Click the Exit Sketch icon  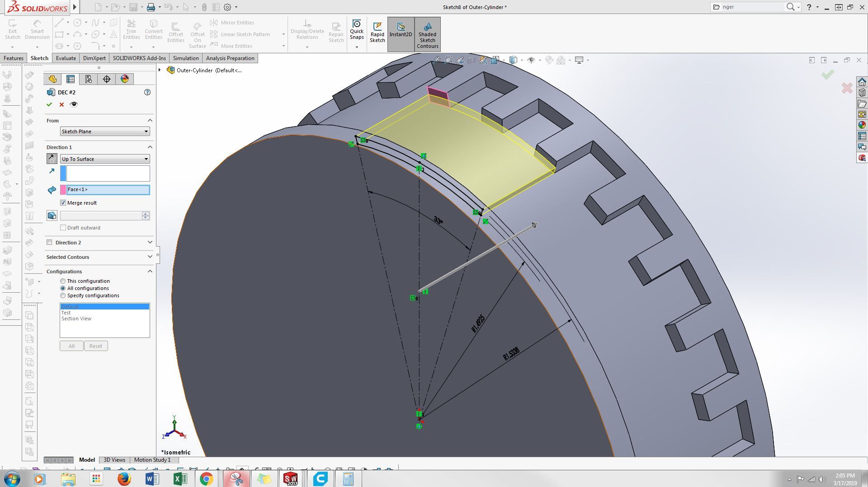click(13, 30)
